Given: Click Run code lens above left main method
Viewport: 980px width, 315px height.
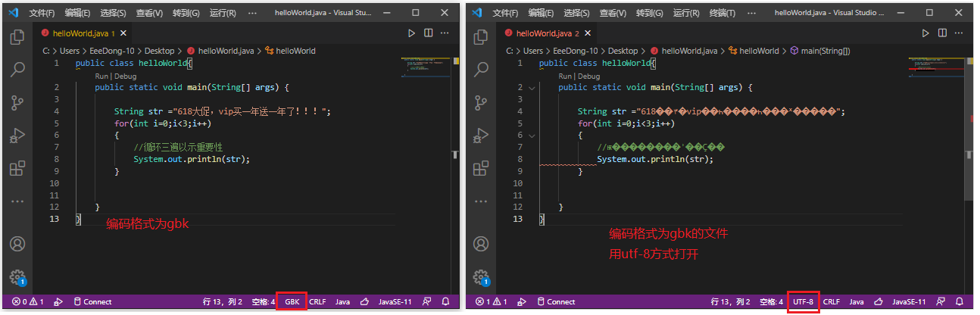Looking at the screenshot, I should [x=101, y=76].
